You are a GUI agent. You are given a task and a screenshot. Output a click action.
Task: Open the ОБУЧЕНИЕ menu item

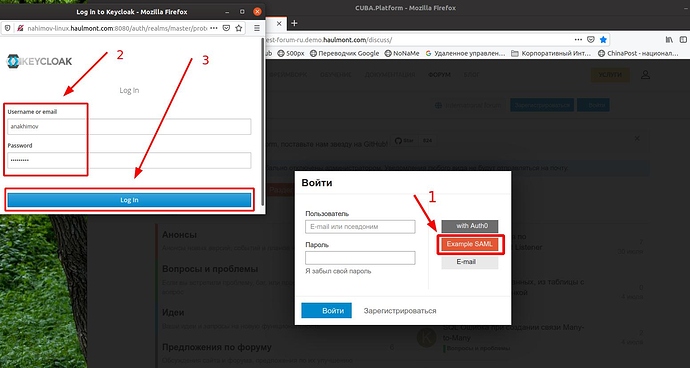[x=336, y=75]
